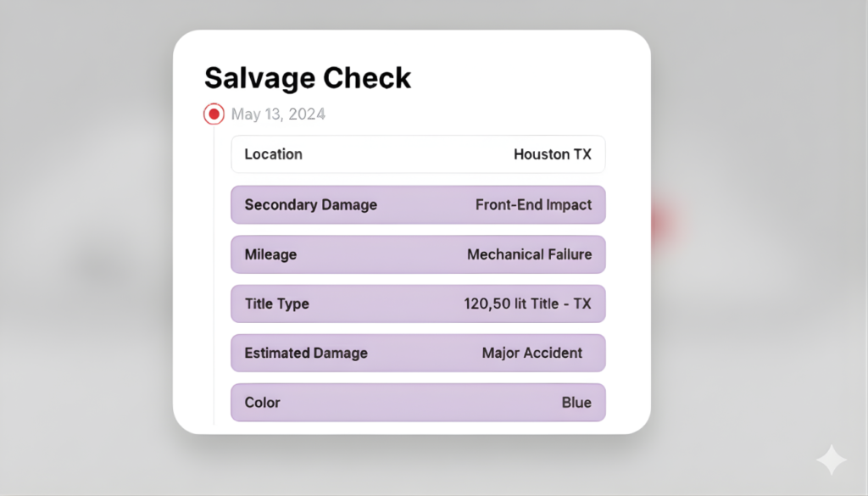Screen dimensions: 868x496
Task: Select the Estimated Damage row label
Action: (x=306, y=353)
